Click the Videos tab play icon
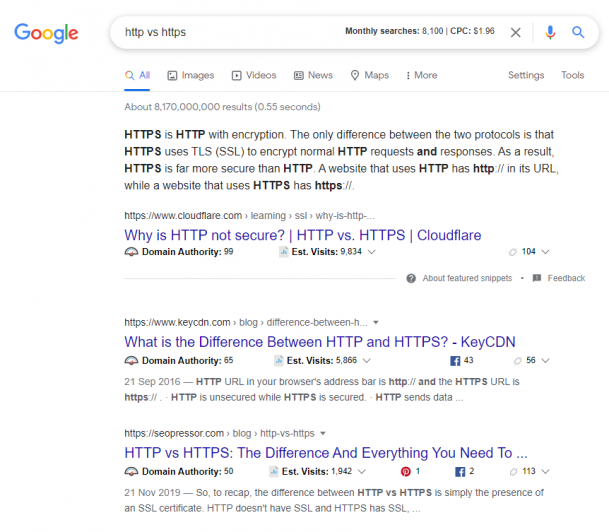 236,75
